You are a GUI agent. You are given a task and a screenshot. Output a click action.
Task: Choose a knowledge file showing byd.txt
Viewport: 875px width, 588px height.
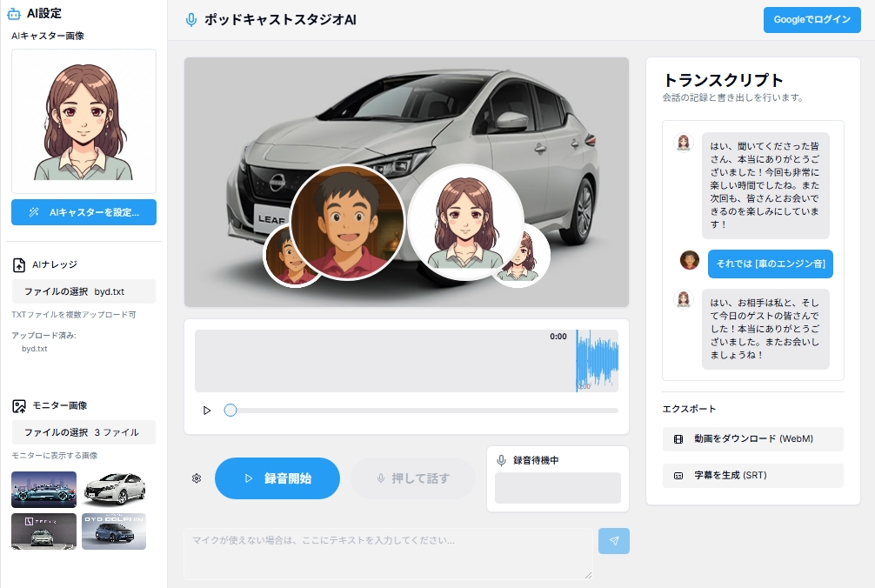(83, 291)
